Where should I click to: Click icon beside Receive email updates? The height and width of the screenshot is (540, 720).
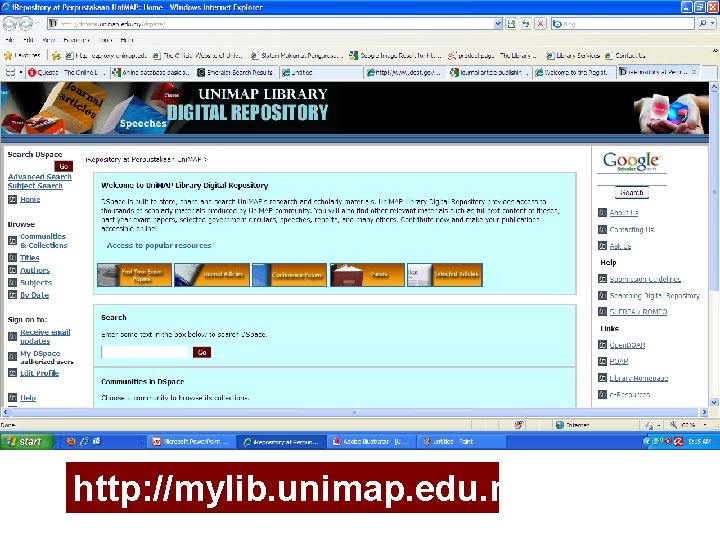pos(13,337)
